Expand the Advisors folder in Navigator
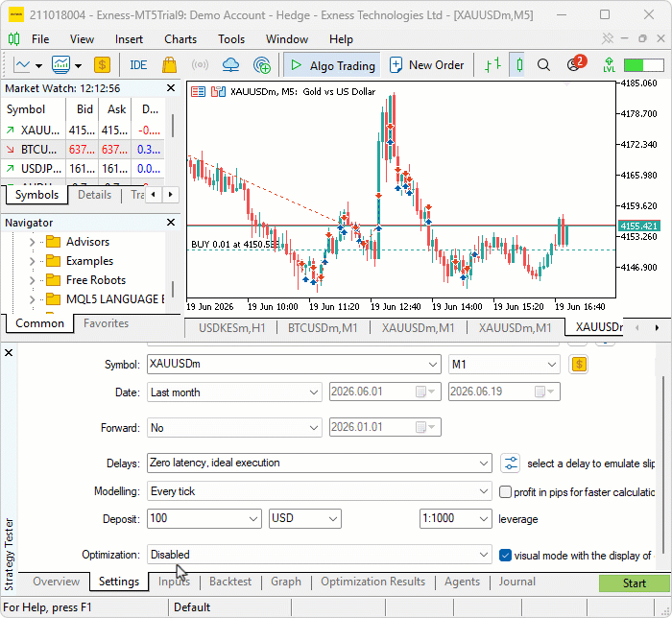 click(32, 242)
